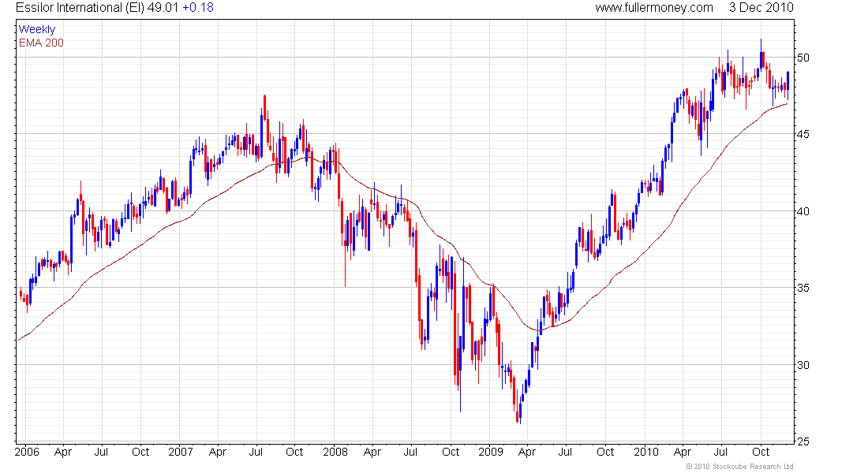Click the Stockcube Research Ltd copyright text
The height and width of the screenshot is (473, 868).
(739, 467)
